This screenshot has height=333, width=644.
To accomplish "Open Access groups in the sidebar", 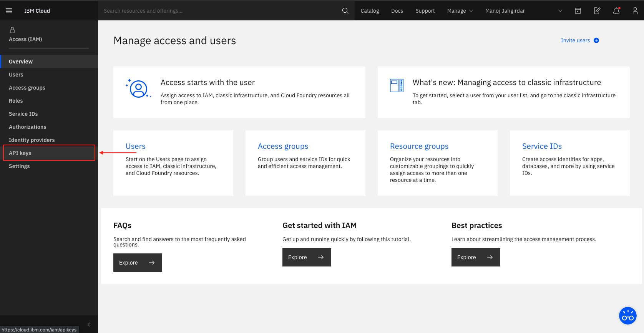I will pos(49,88).
